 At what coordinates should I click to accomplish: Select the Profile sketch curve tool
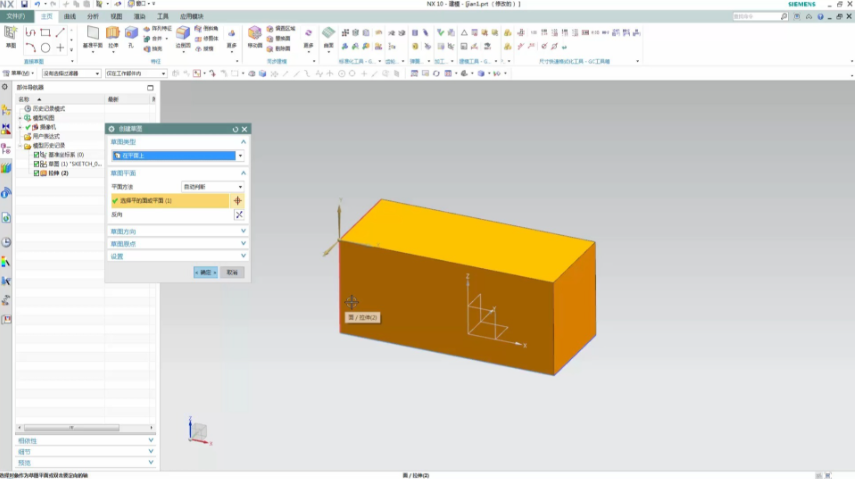pyautogui.click(x=31, y=33)
